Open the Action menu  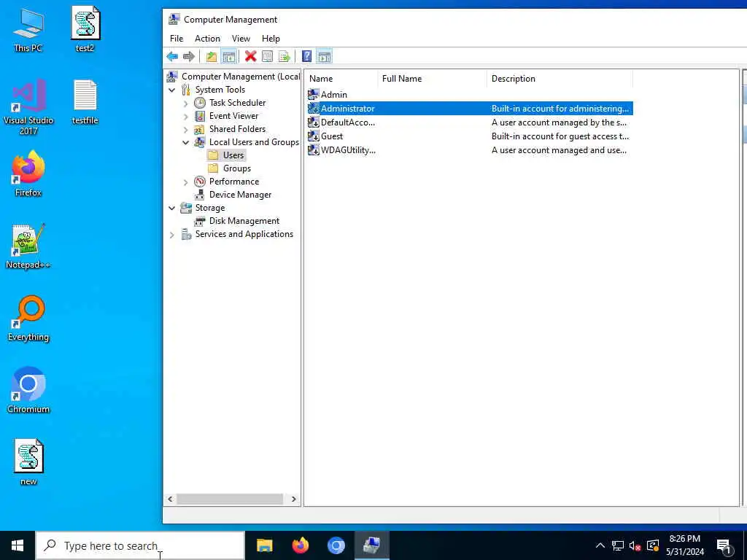207,39
